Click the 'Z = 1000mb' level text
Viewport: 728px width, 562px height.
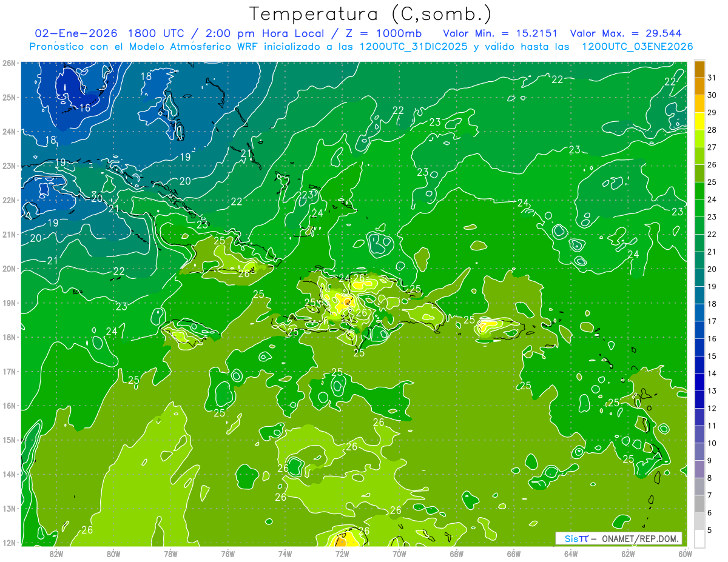(x=383, y=33)
